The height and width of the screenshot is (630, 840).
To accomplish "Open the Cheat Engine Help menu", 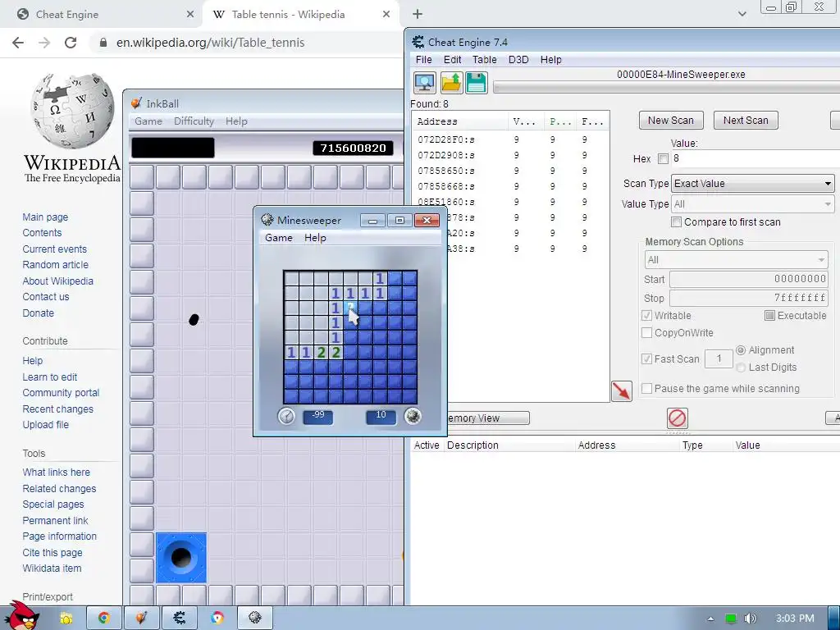I will 550,59.
